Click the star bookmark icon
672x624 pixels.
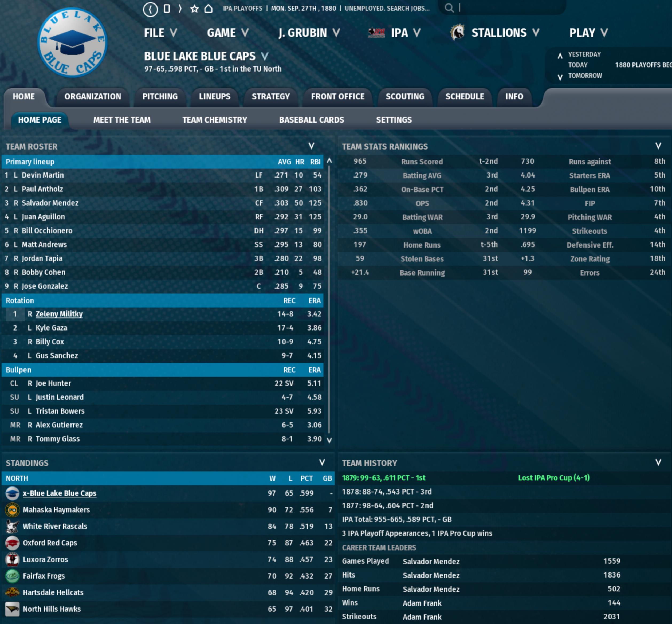coord(194,9)
